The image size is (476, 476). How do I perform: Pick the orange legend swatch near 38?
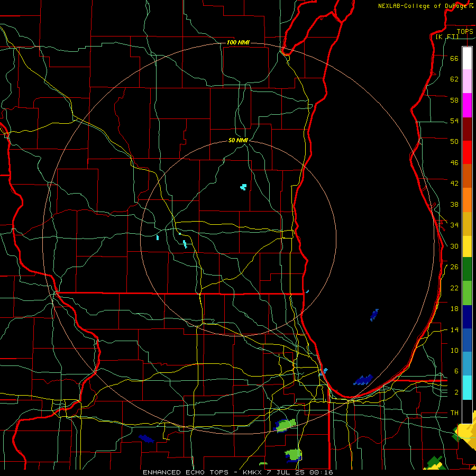[467, 200]
